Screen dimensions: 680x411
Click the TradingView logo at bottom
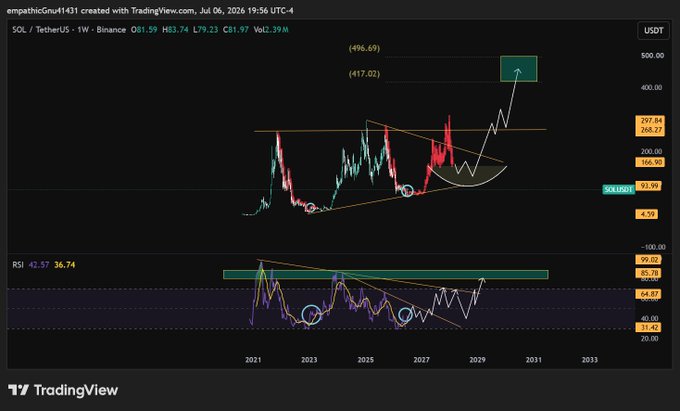coord(63,390)
